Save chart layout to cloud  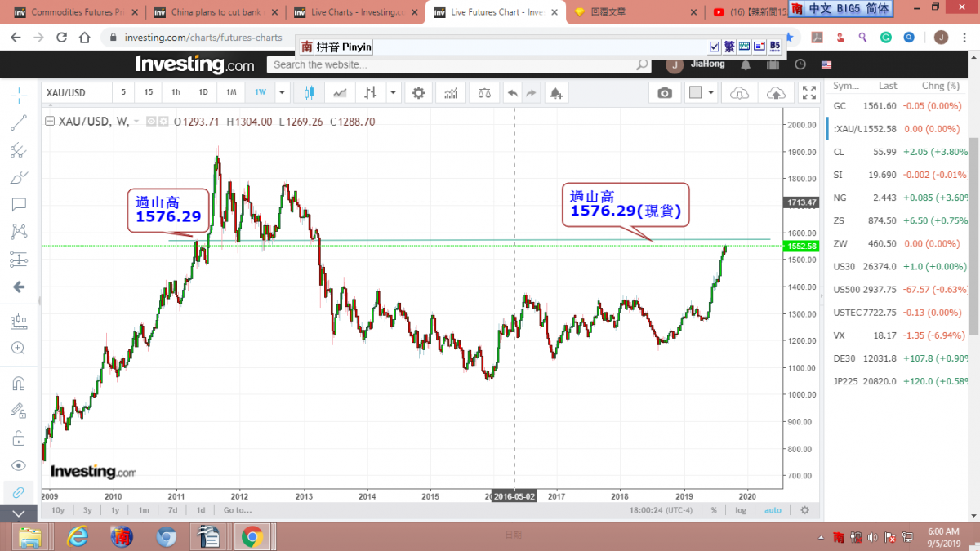(774, 92)
